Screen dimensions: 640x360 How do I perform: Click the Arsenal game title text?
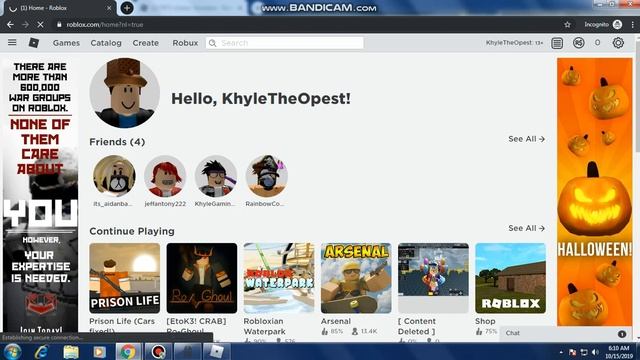click(336, 321)
